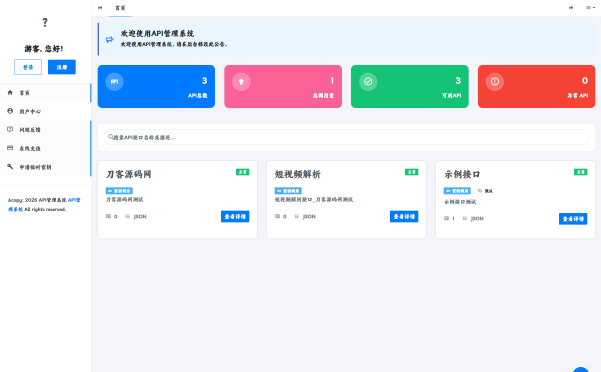The height and width of the screenshot is (372, 601).
Task: Click the blue tag on 短视频解析 card
Action: 288,190
